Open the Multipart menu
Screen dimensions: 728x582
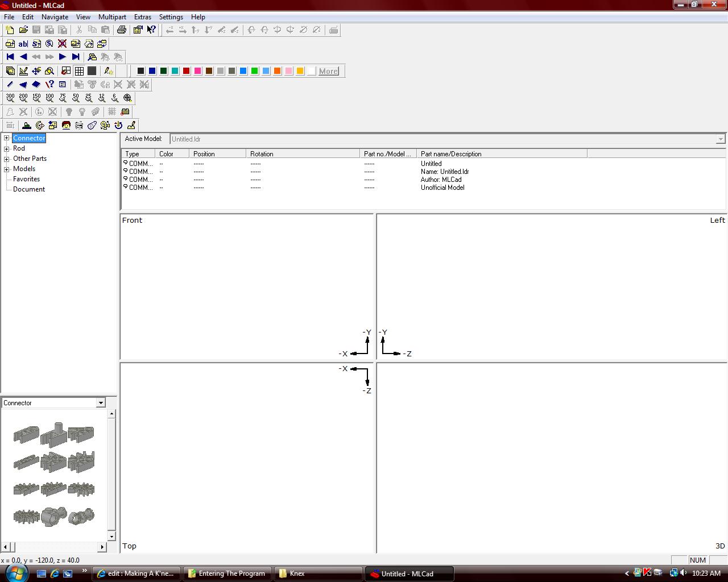[x=112, y=17]
